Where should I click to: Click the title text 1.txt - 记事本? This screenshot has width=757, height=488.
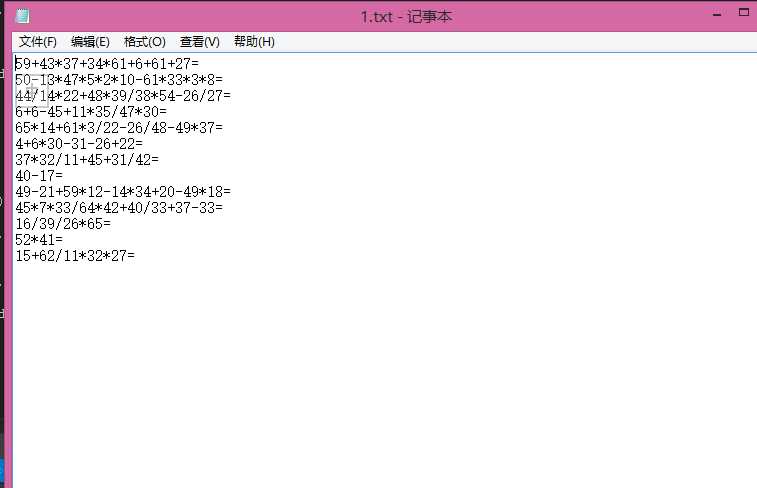pos(406,16)
